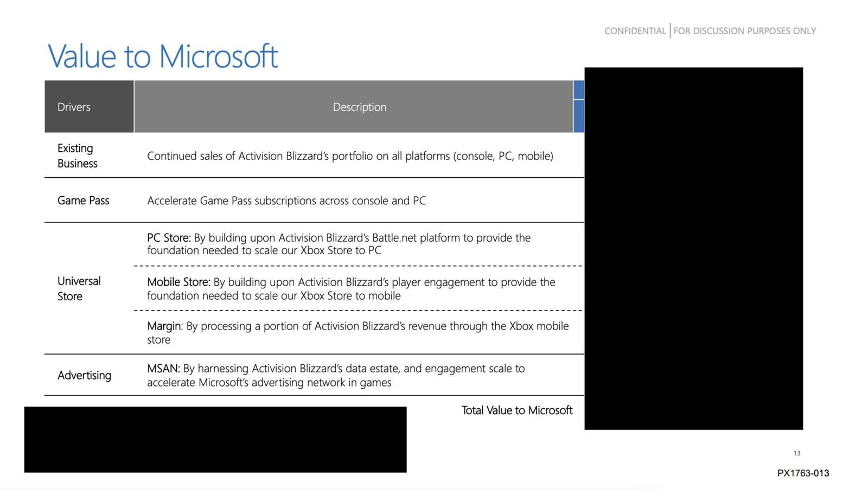This screenshot has height=490, width=868.
Task: Click the 'CONFIDENTIAL' watermark text
Action: tap(635, 31)
